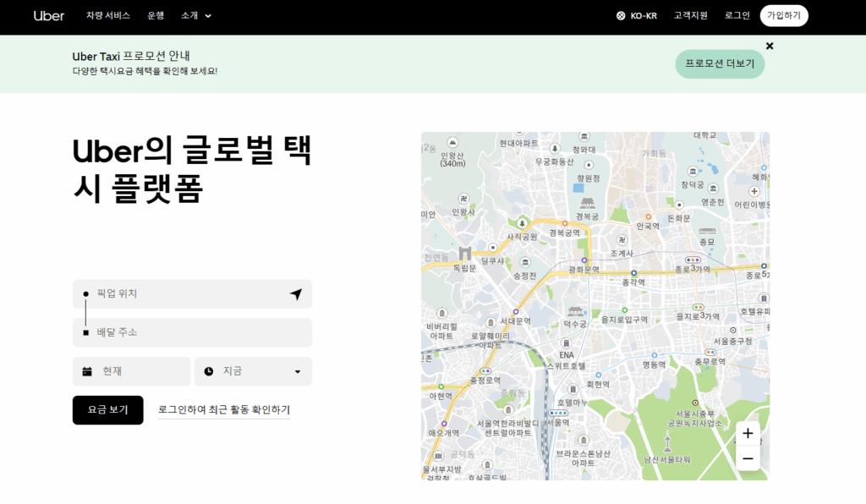
Task: Click the 딜쿠샤 label on map
Action: click(492, 260)
